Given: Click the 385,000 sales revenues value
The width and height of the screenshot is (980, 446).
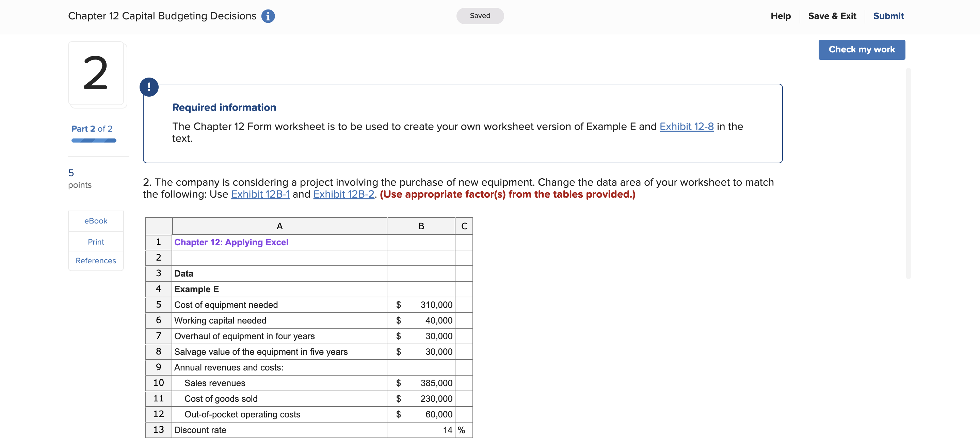Looking at the screenshot, I should pos(421,383).
